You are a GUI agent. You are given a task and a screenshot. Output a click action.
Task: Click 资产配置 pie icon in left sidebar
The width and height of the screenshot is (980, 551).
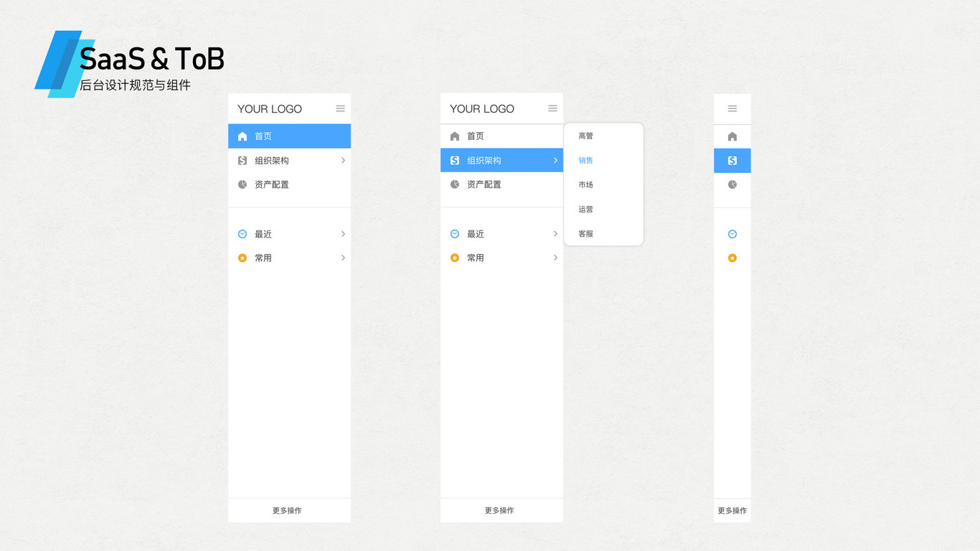(242, 184)
